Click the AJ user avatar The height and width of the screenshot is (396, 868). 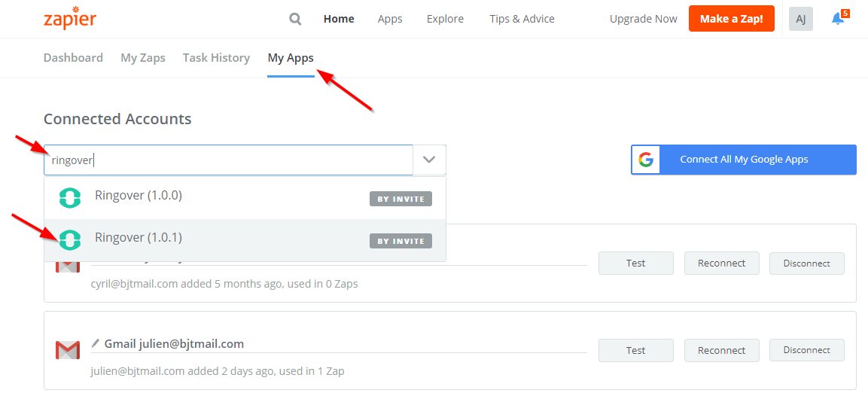coord(800,19)
